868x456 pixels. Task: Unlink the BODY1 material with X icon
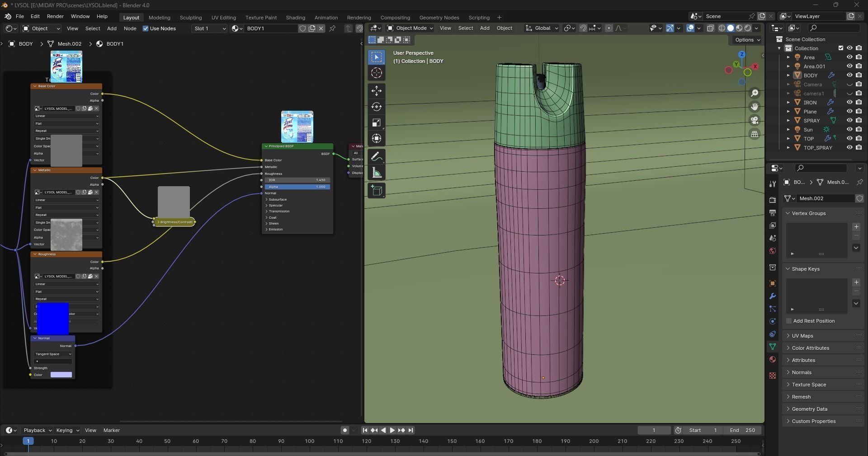pyautogui.click(x=321, y=28)
